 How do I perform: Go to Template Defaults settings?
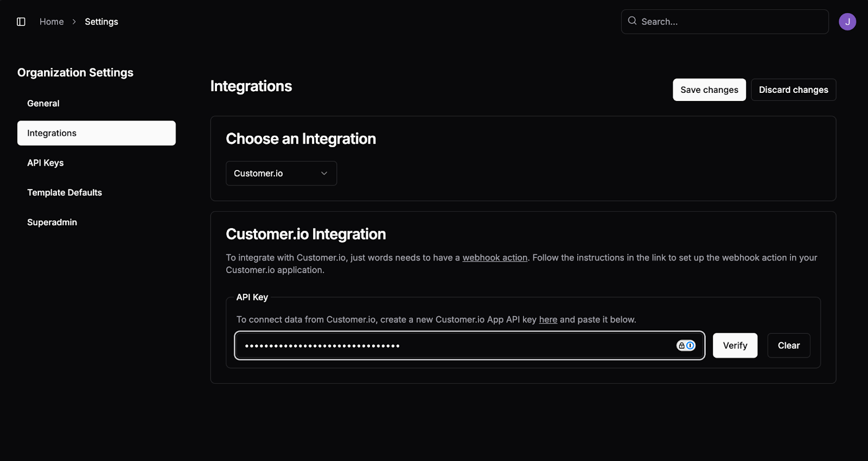tap(65, 193)
